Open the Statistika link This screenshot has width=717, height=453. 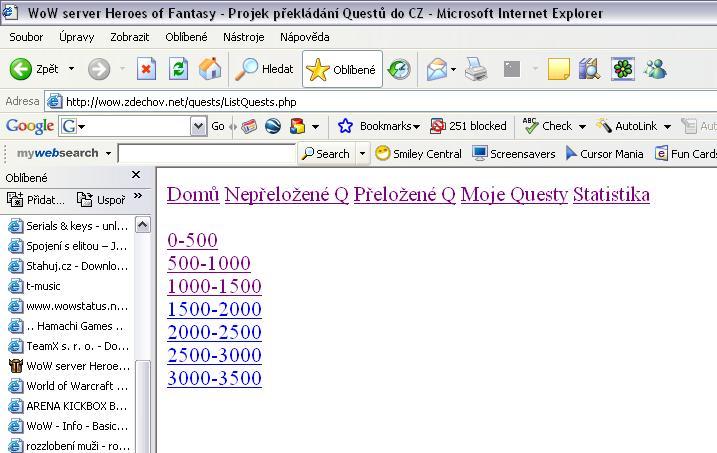[611, 195]
